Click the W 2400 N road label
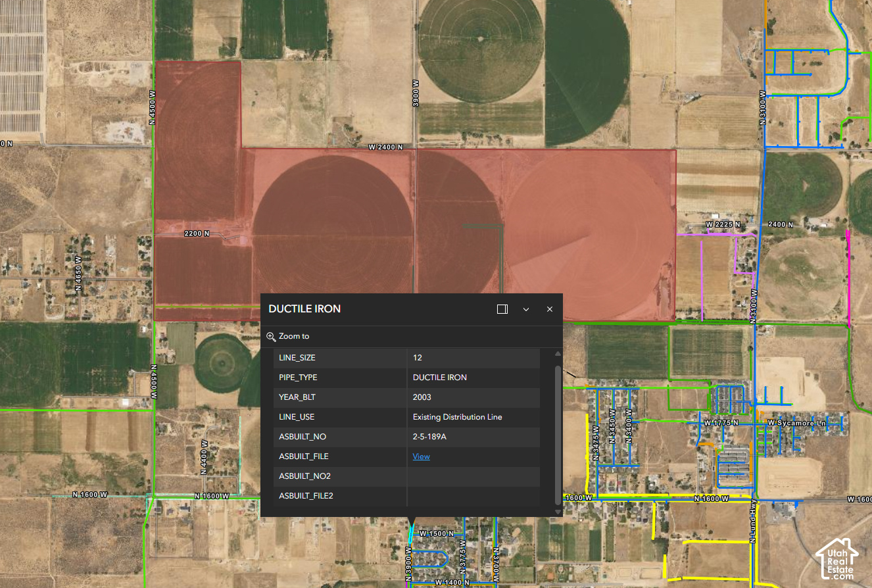The width and height of the screenshot is (872, 588). pos(385,147)
